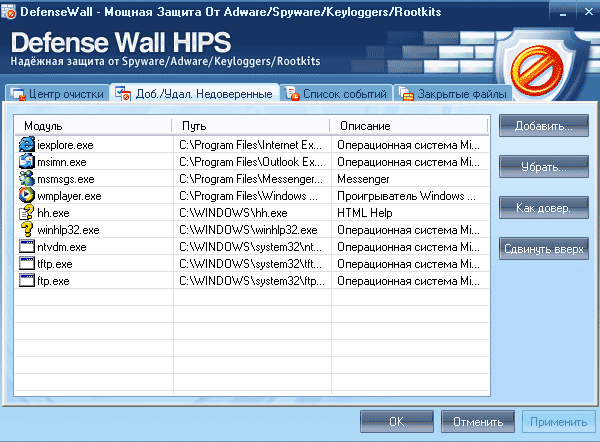
Task: Click the Отменить button
Action: [478, 422]
